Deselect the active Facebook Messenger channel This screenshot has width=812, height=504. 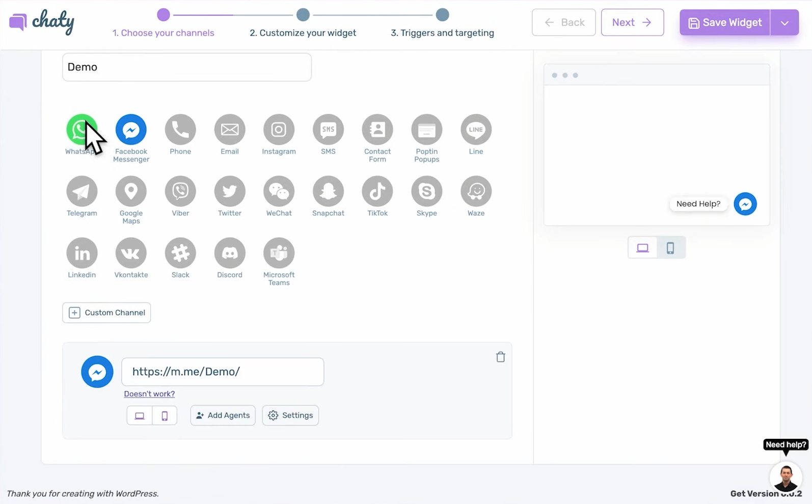[x=131, y=130]
